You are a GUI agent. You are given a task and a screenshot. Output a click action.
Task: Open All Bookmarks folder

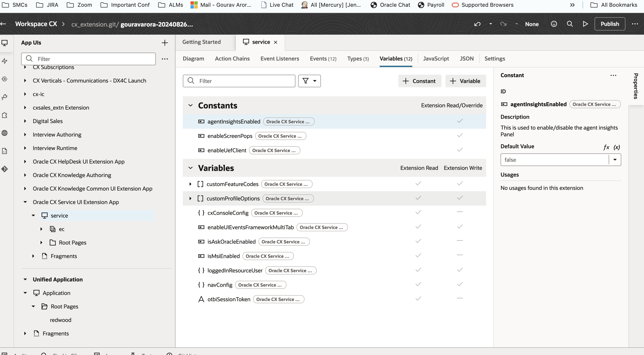(x=614, y=5)
